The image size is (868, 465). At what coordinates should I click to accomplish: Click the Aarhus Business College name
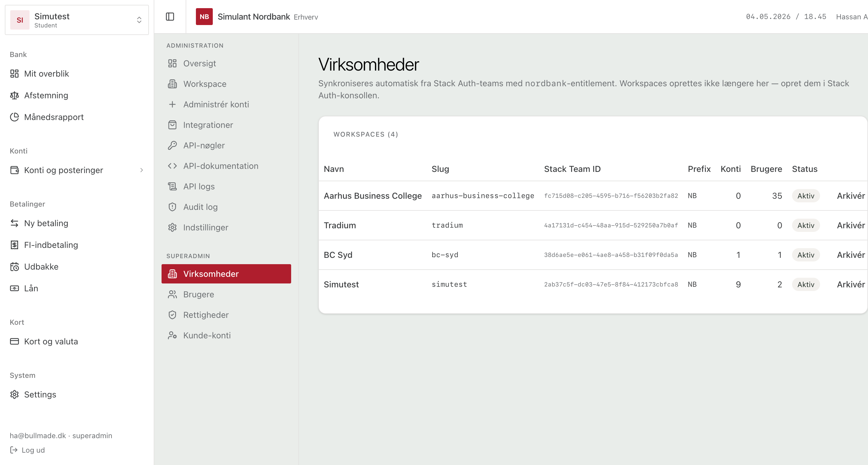click(373, 196)
